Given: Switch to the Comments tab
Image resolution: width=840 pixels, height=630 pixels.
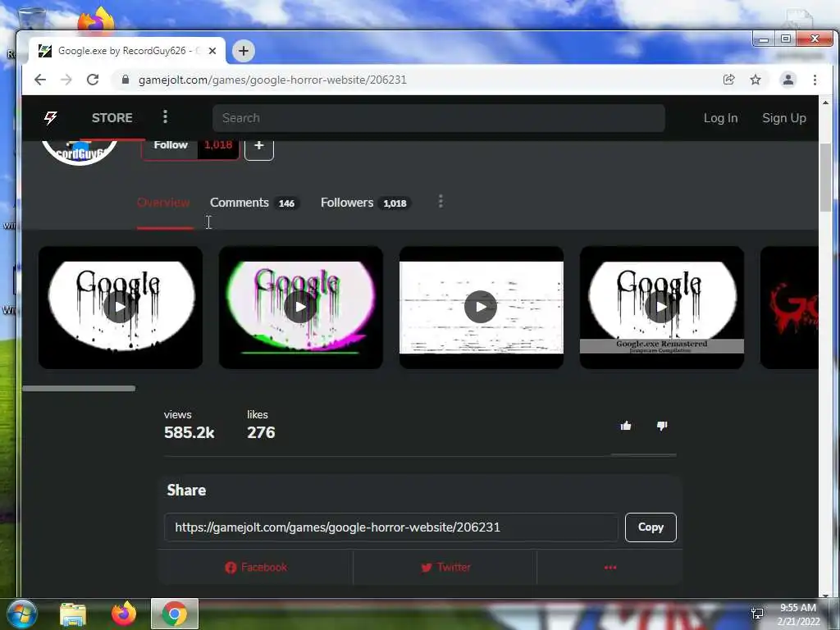Looking at the screenshot, I should pyautogui.click(x=254, y=203).
